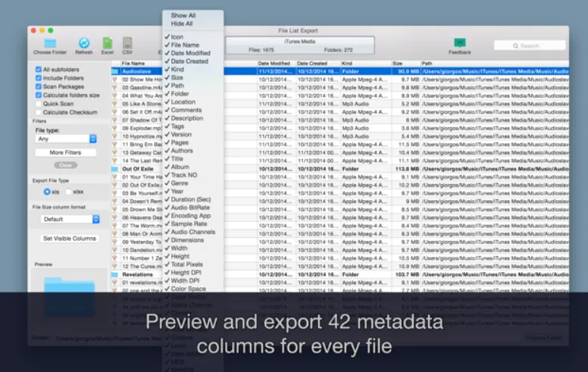Select the Audioslave folder row
The width and height of the screenshot is (588, 372).
coord(339,71)
